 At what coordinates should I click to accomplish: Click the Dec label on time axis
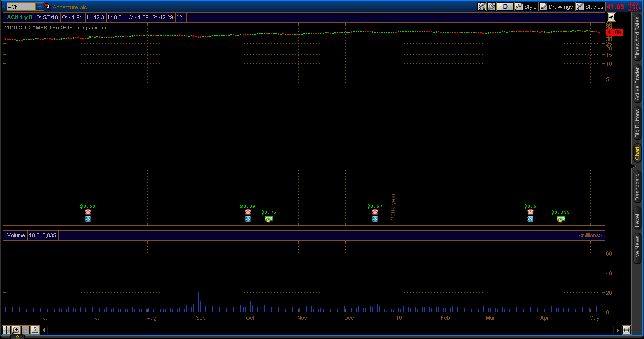click(349, 318)
